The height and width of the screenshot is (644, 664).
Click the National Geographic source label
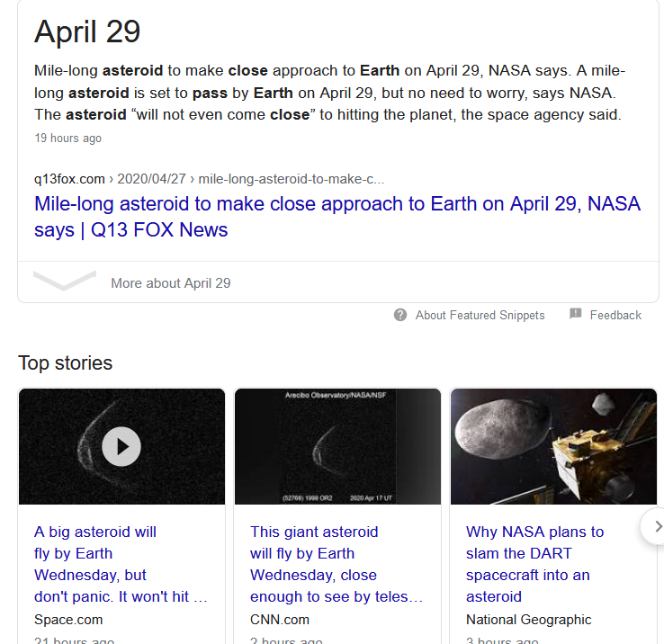528,620
